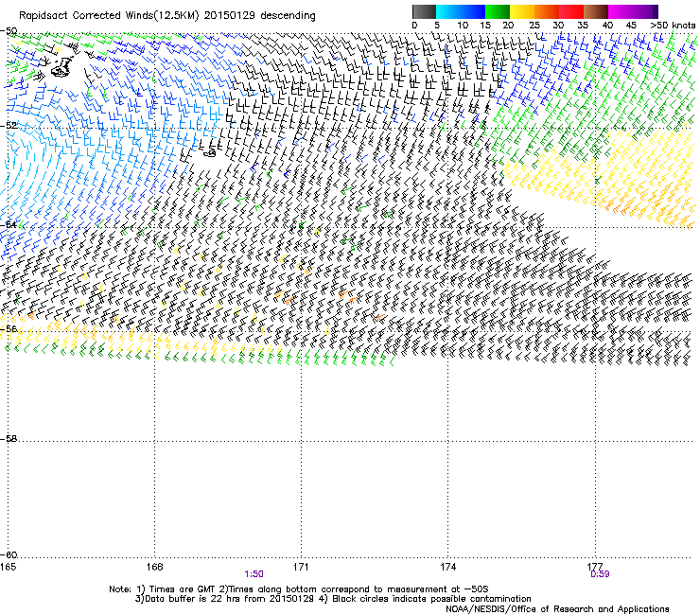The width and height of the screenshot is (700, 615).
Task: Click the Rapidscat Corrected Winds title text
Action: pyautogui.click(x=167, y=16)
